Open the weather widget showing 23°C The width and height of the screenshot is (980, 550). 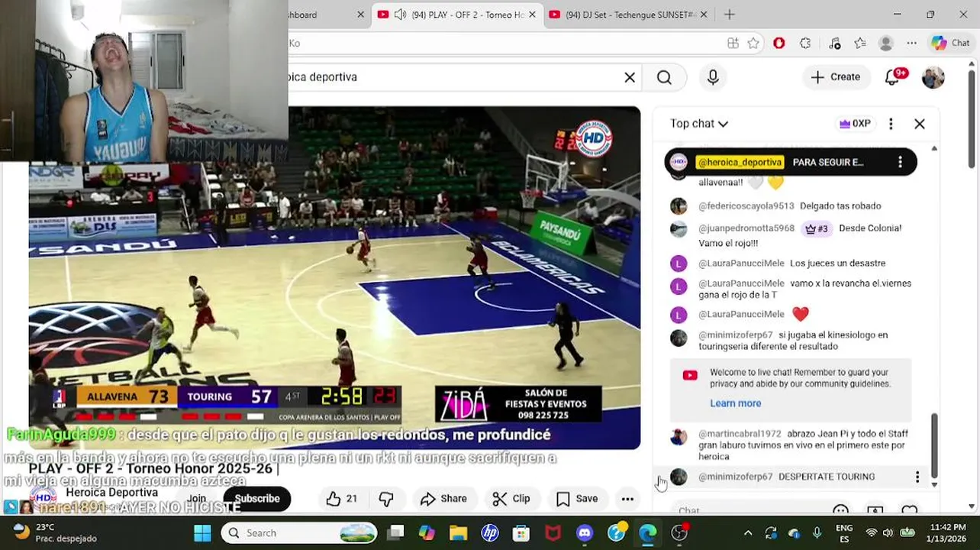[x=56, y=533]
